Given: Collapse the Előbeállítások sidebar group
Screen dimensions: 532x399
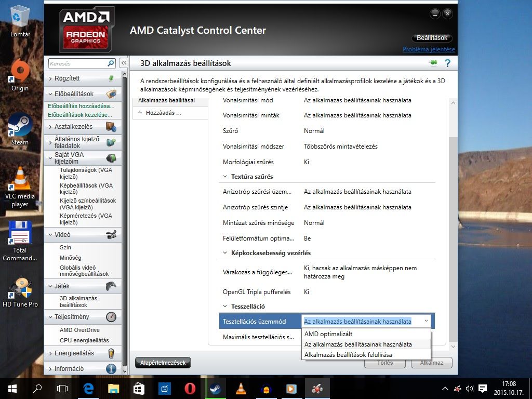Looking at the screenshot, I should (50, 94).
